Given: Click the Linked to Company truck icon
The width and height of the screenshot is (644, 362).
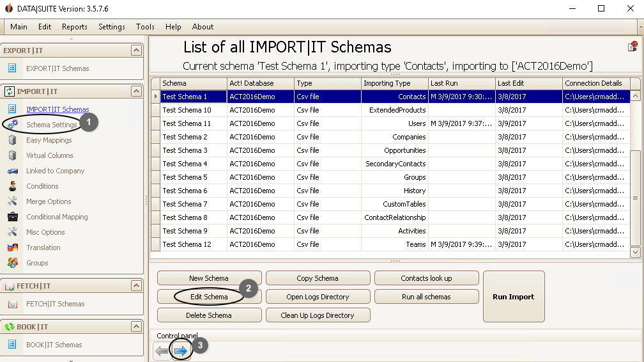Looking at the screenshot, I should pos(13,171).
